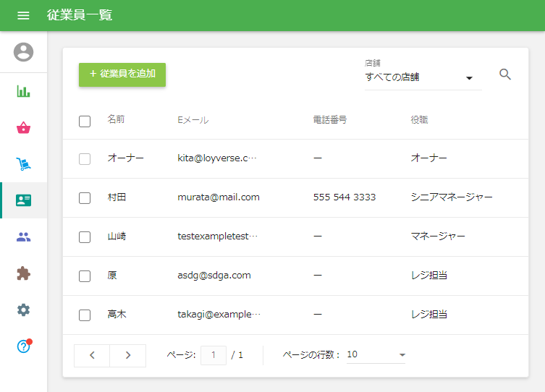This screenshot has height=392, width=545.
Task: Click the search magnifier icon
Action: point(505,74)
